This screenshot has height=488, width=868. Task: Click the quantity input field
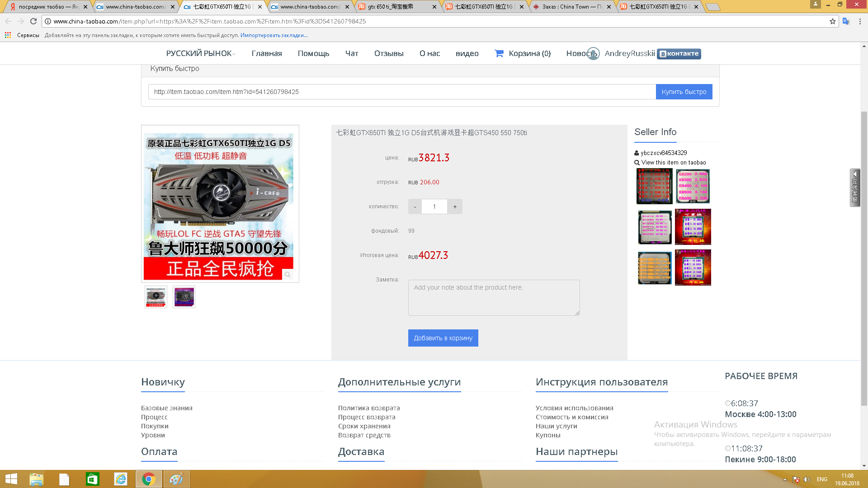(x=434, y=206)
